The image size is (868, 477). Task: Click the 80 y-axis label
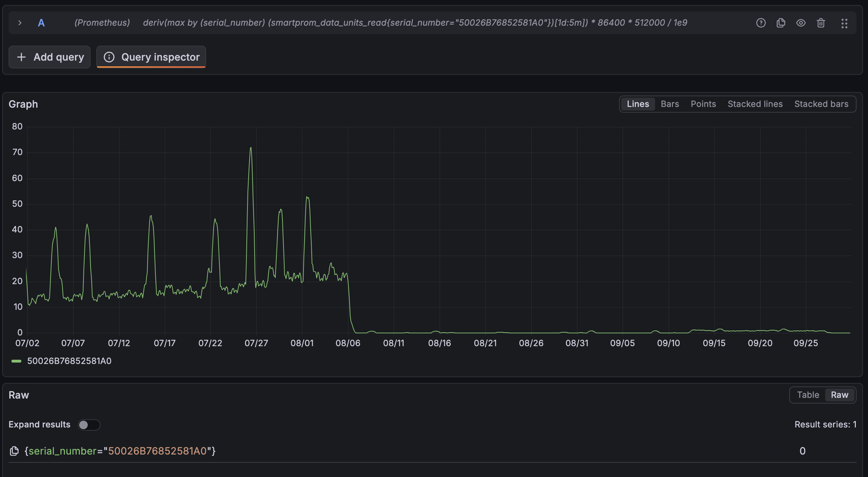(x=17, y=127)
